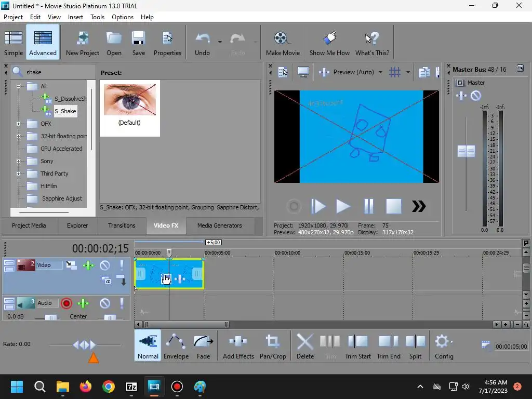Click the Trim End tool
Viewport: 532px width, 399px height.
[389, 347]
